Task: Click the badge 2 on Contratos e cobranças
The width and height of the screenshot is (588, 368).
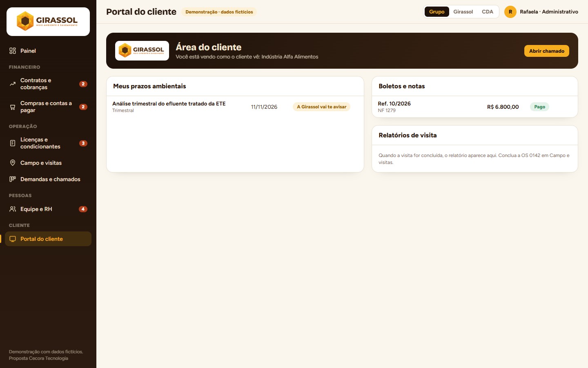Action: pyautogui.click(x=83, y=84)
